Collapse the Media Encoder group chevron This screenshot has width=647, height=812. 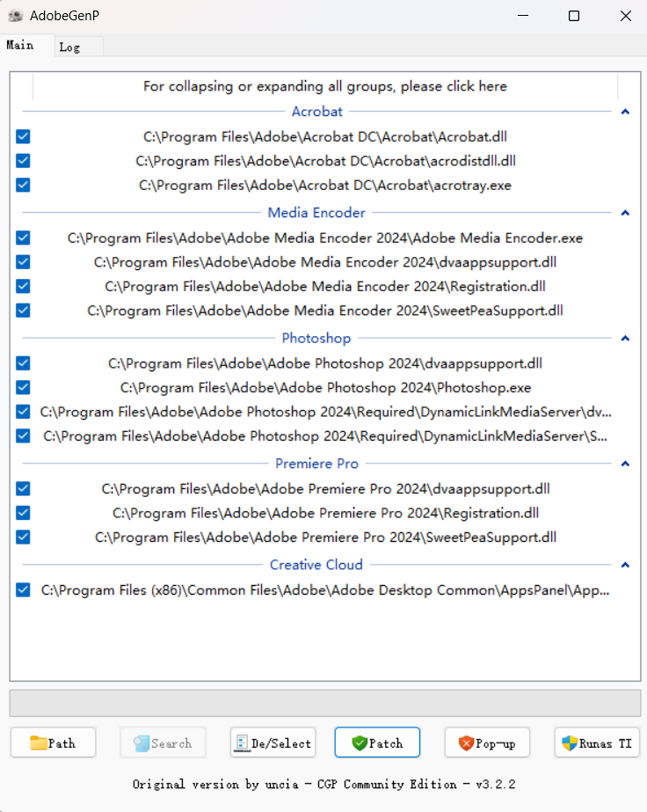tap(625, 213)
